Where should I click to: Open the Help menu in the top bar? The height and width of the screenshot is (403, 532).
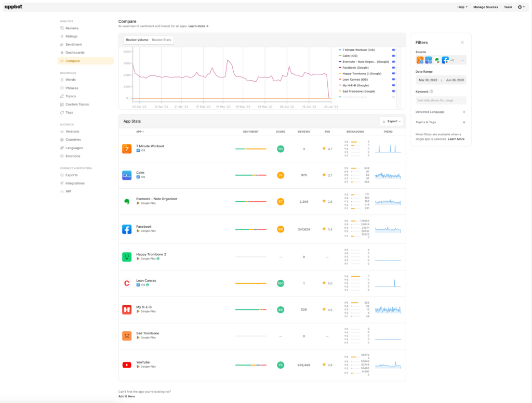pos(461,7)
